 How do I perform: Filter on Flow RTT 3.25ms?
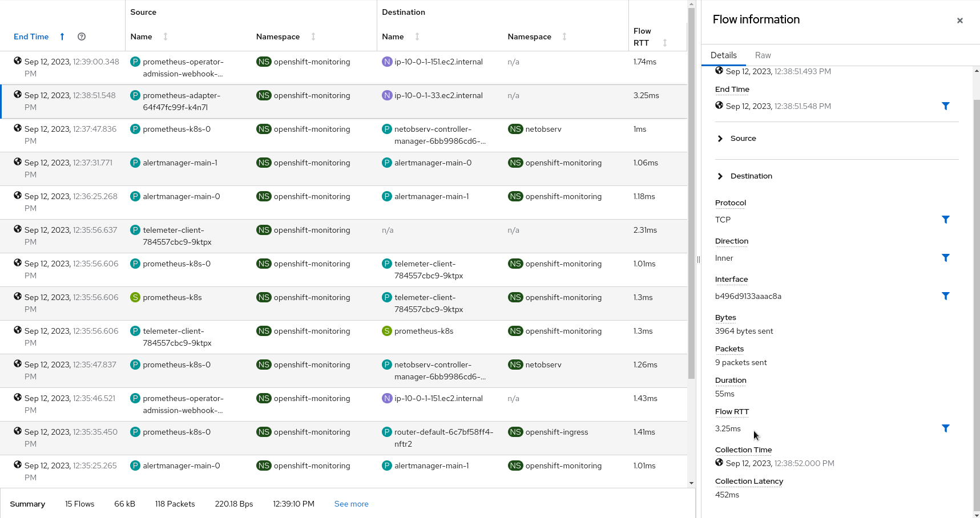(946, 428)
